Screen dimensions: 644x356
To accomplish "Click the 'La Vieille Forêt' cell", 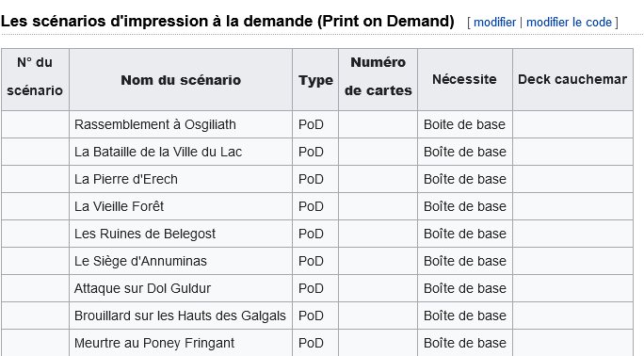I will (x=181, y=206).
